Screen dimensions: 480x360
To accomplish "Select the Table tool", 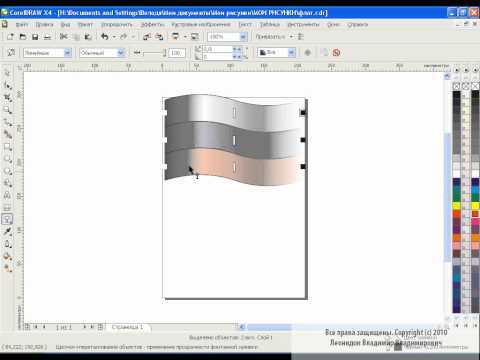I will (x=7, y=207).
